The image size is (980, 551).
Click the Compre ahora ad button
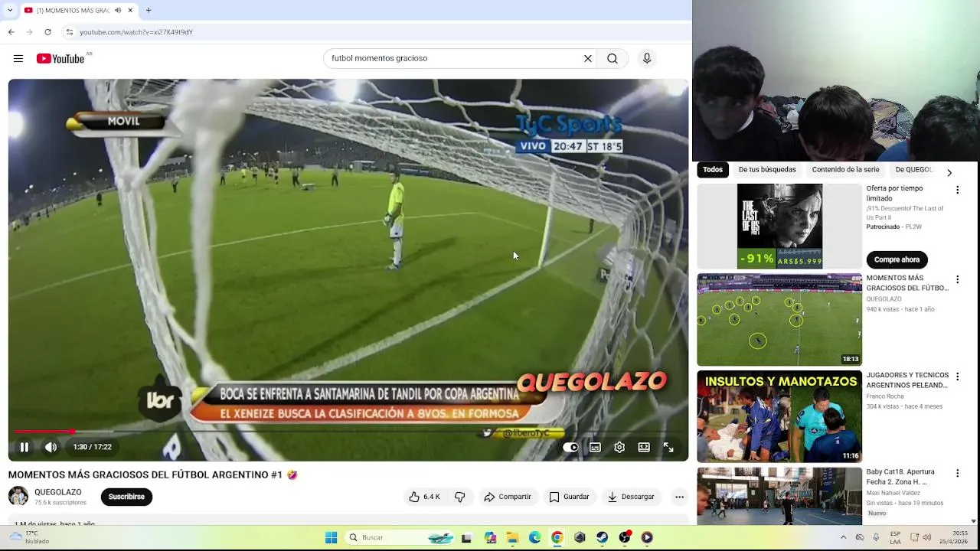coord(897,259)
